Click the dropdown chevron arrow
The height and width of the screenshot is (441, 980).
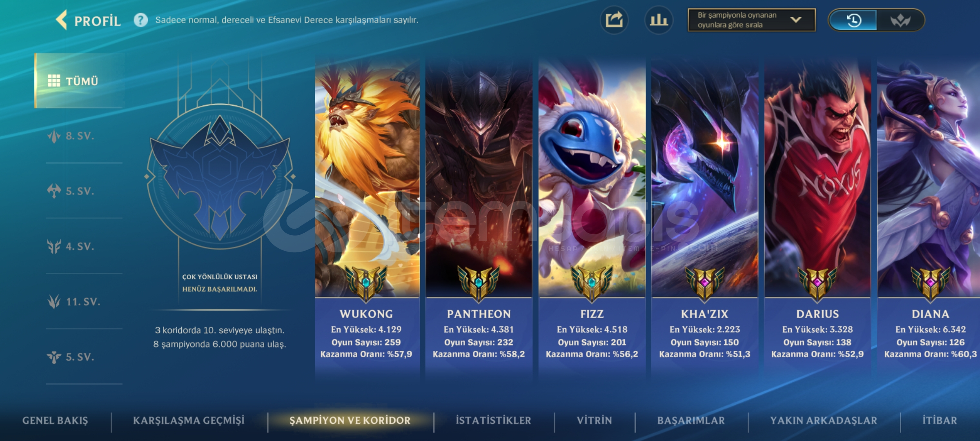click(x=796, y=20)
